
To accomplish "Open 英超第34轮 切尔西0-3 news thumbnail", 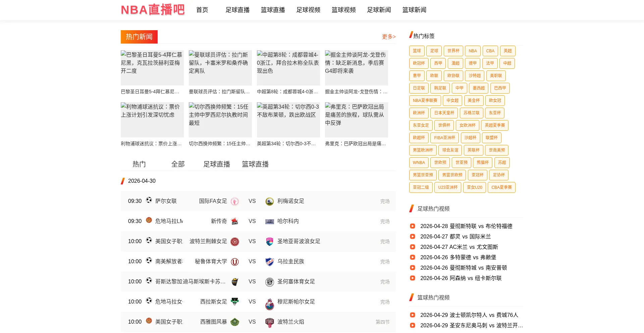I will (288, 120).
